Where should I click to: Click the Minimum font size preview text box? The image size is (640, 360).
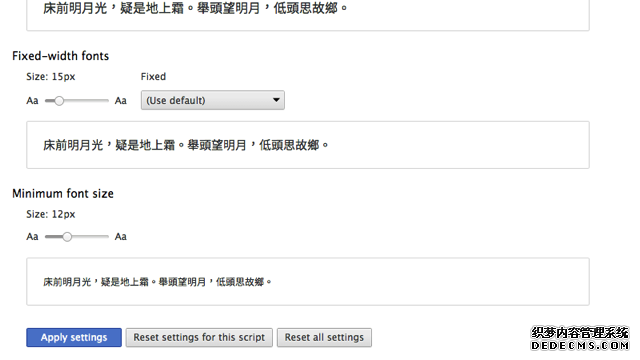308,282
